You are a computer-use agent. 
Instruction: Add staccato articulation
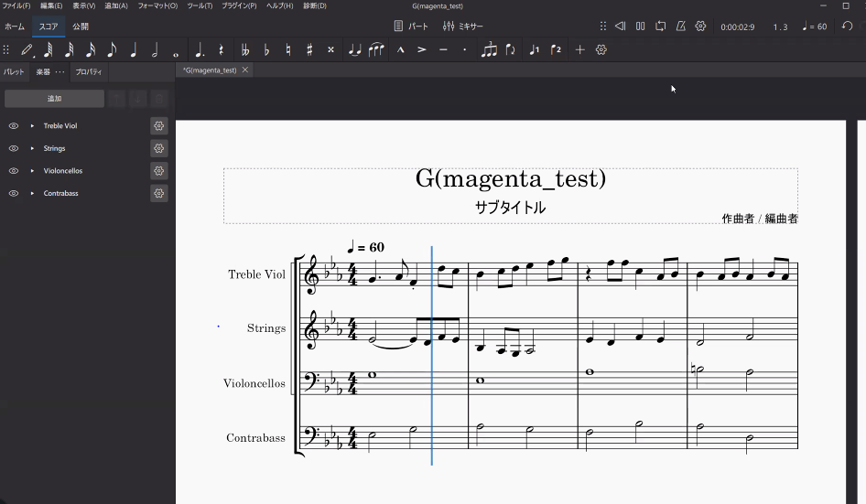pyautogui.click(x=464, y=49)
